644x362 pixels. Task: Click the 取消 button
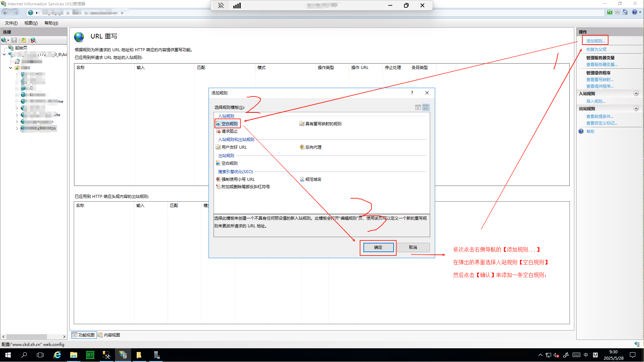tap(413, 247)
